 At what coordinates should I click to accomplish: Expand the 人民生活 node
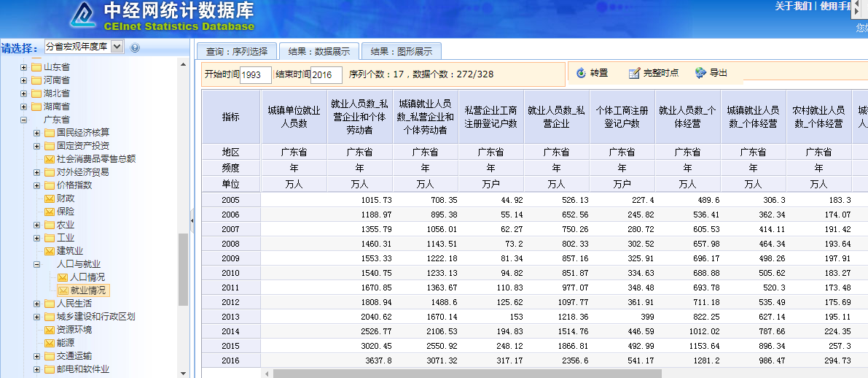point(36,304)
